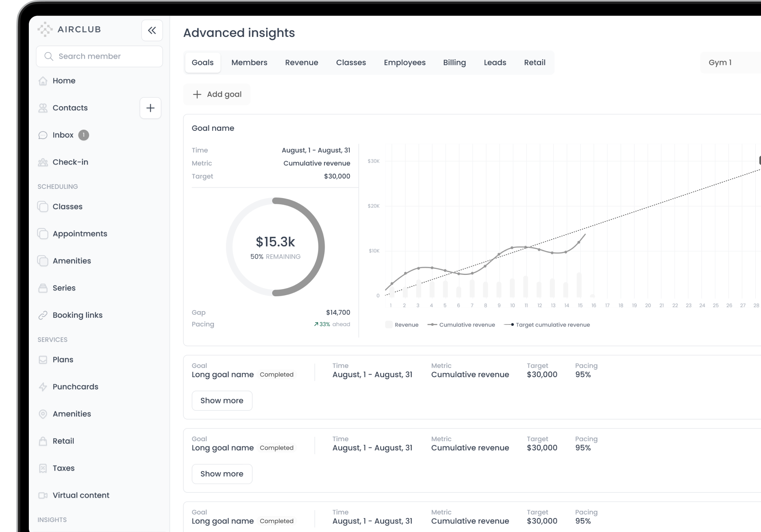Open the Gym 1 location dropdown
This screenshot has width=761, height=532.
(731, 62)
